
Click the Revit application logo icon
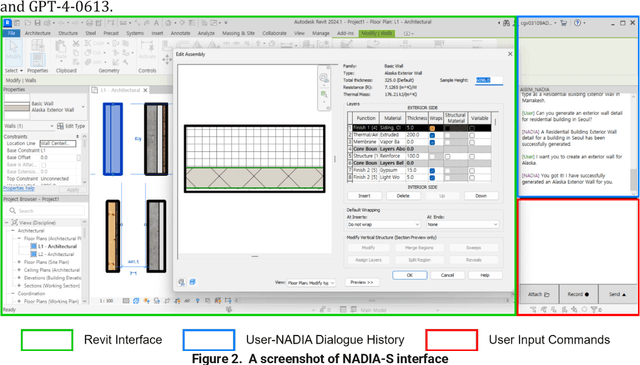pyautogui.click(x=7, y=23)
